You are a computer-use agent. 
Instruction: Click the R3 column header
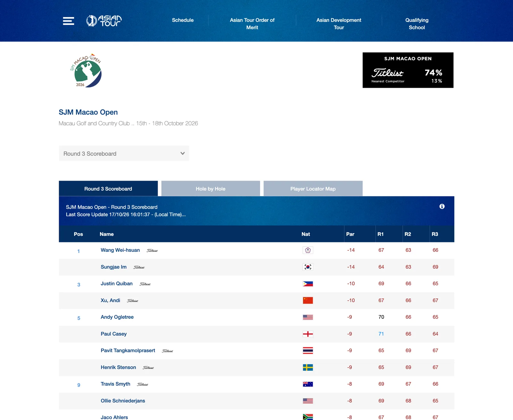[x=435, y=234]
